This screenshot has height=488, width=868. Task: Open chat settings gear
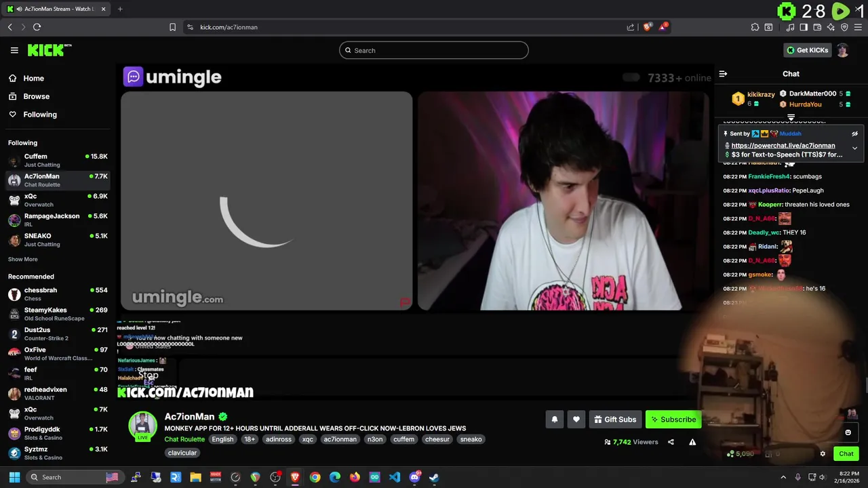(x=823, y=454)
